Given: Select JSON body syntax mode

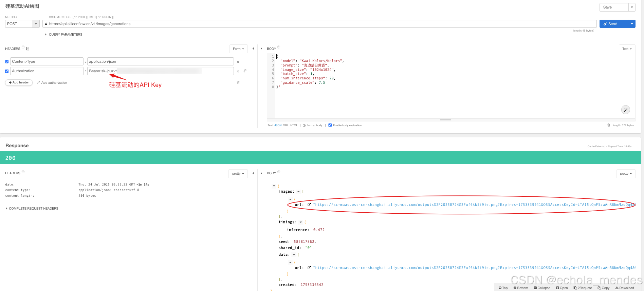Looking at the screenshot, I should tap(278, 125).
